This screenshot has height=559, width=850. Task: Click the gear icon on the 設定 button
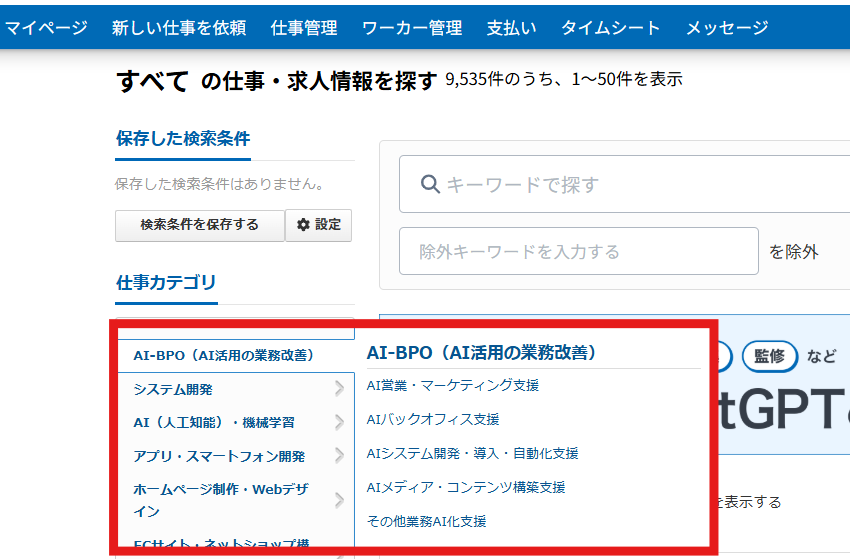coord(304,225)
